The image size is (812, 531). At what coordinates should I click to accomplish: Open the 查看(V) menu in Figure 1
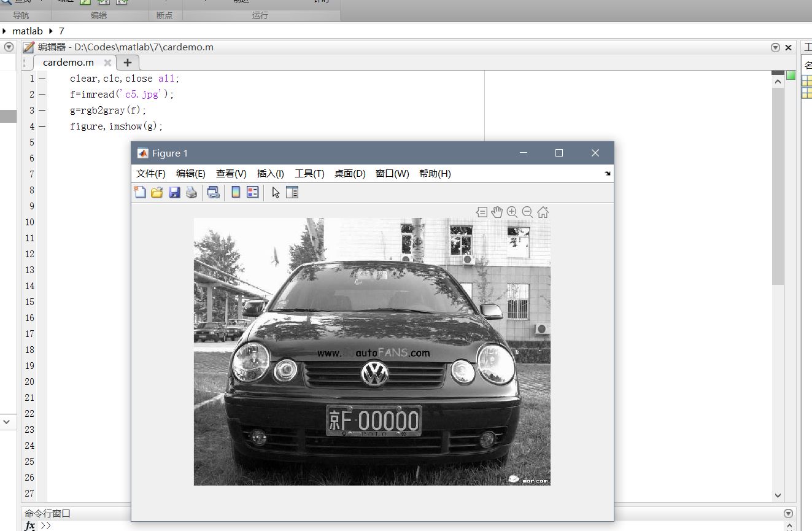pyautogui.click(x=231, y=174)
